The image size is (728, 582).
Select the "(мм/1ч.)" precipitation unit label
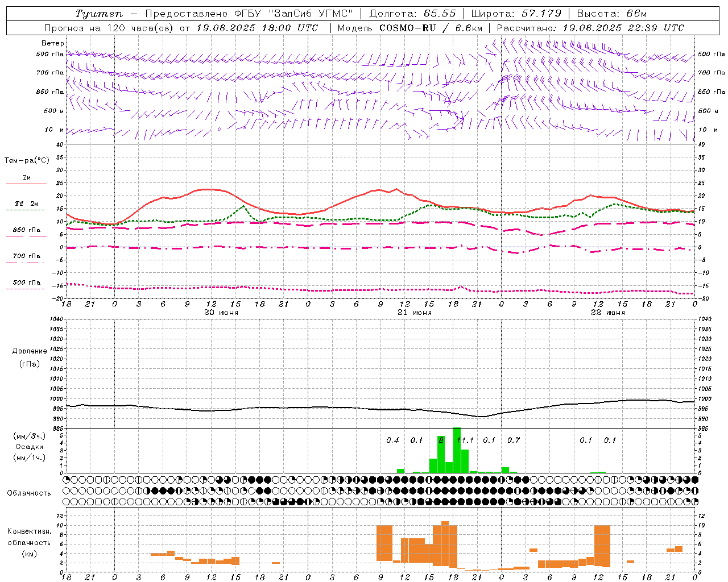(29, 458)
